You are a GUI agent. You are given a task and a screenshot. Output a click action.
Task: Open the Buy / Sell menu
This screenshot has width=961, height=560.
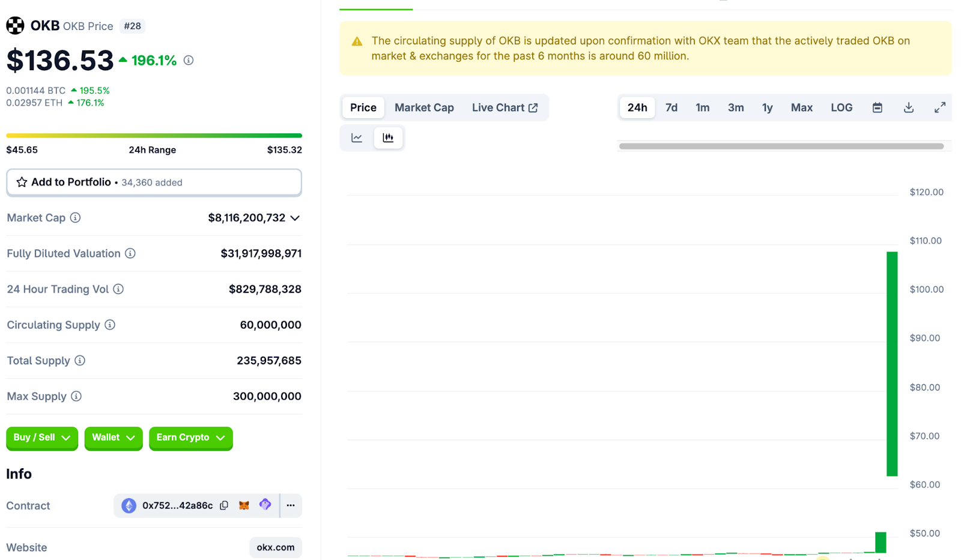(x=41, y=438)
